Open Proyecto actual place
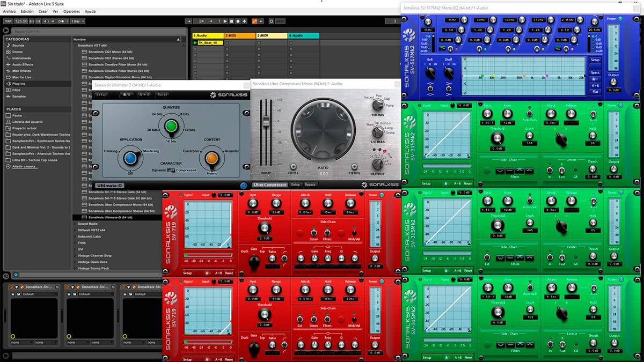The height and width of the screenshot is (362, 644). (x=24, y=128)
